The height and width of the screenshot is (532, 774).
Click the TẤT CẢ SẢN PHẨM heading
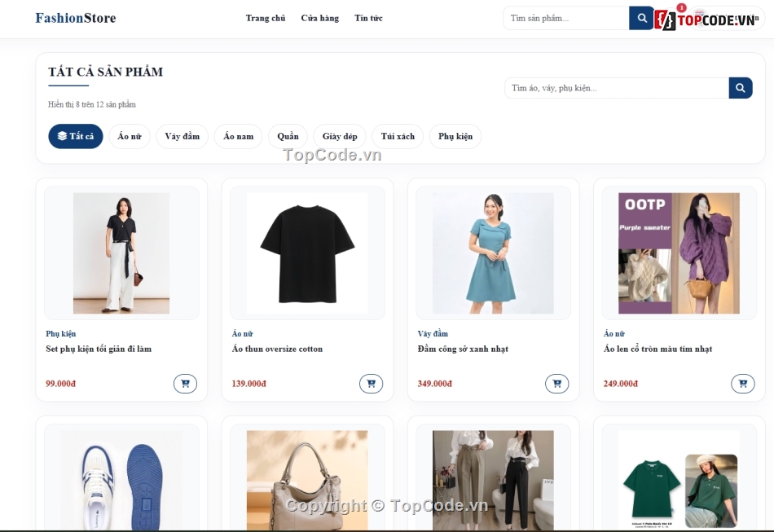pos(106,72)
